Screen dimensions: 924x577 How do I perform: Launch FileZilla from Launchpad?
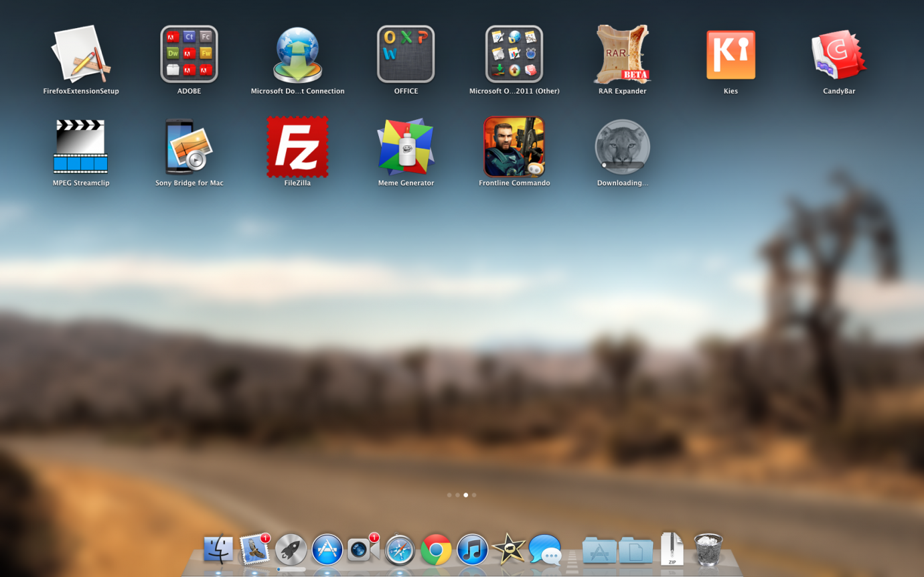pyautogui.click(x=297, y=147)
